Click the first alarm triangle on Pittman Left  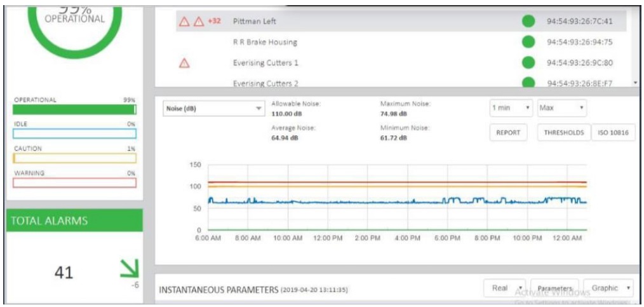pos(184,22)
